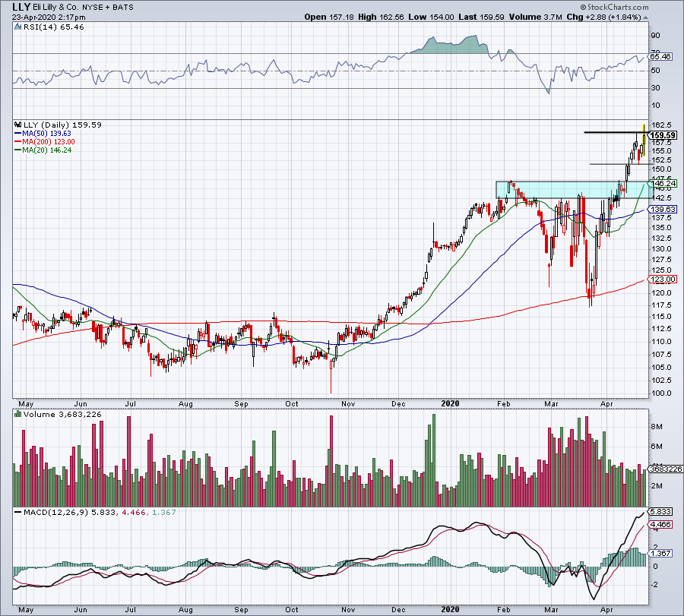The image size is (684, 616).
Task: Click the blue line marker for MA(50)
Action: point(18,134)
